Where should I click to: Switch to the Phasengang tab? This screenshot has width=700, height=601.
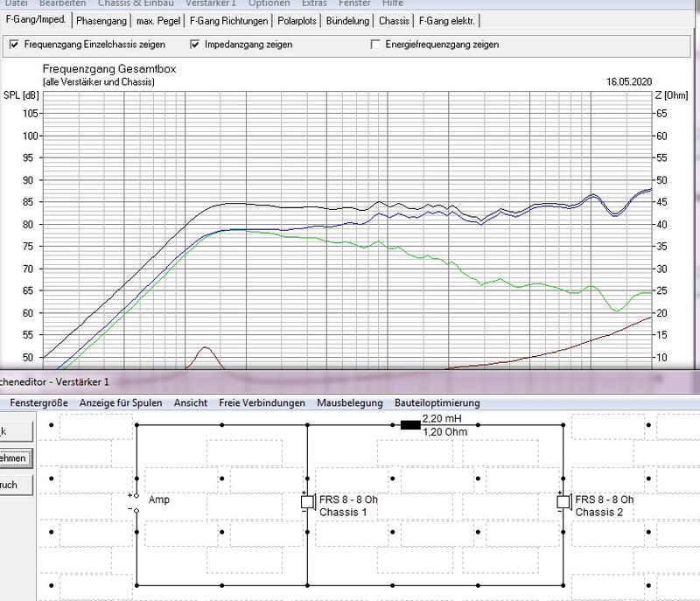tap(100, 20)
